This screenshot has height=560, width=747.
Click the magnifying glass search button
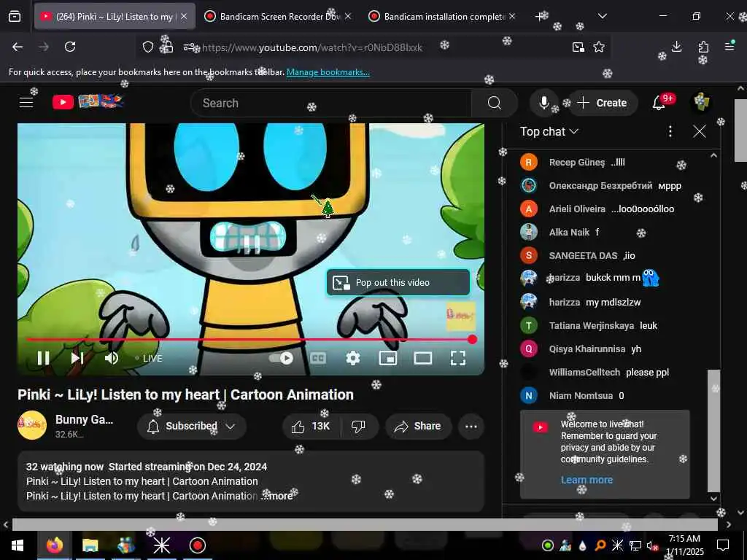point(495,103)
